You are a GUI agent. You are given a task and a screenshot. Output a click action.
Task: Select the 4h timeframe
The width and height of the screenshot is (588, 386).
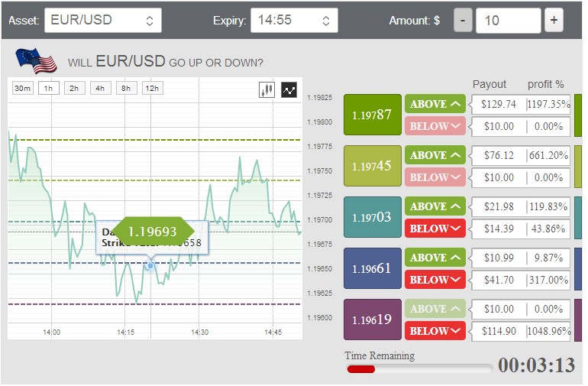[100, 88]
